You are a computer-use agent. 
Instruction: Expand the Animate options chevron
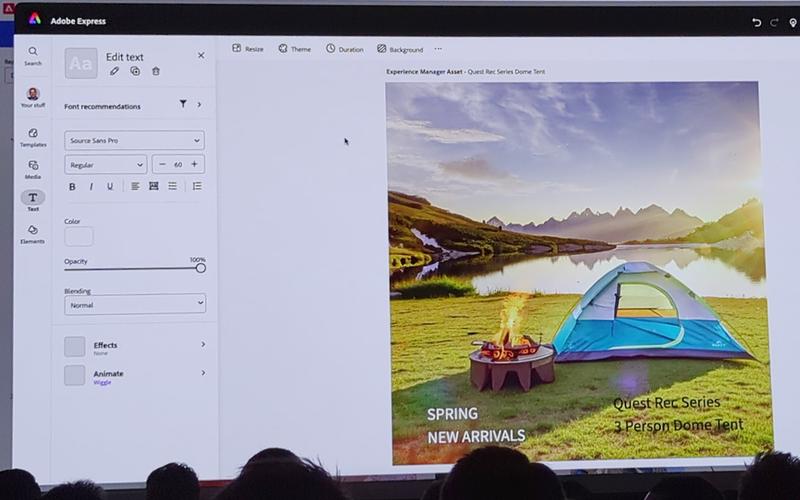click(203, 373)
